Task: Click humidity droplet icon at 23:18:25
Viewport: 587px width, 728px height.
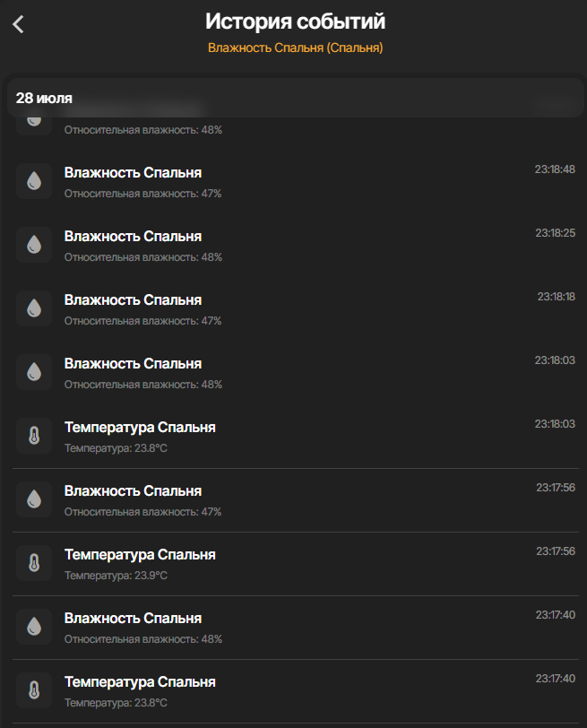Action: (34, 245)
